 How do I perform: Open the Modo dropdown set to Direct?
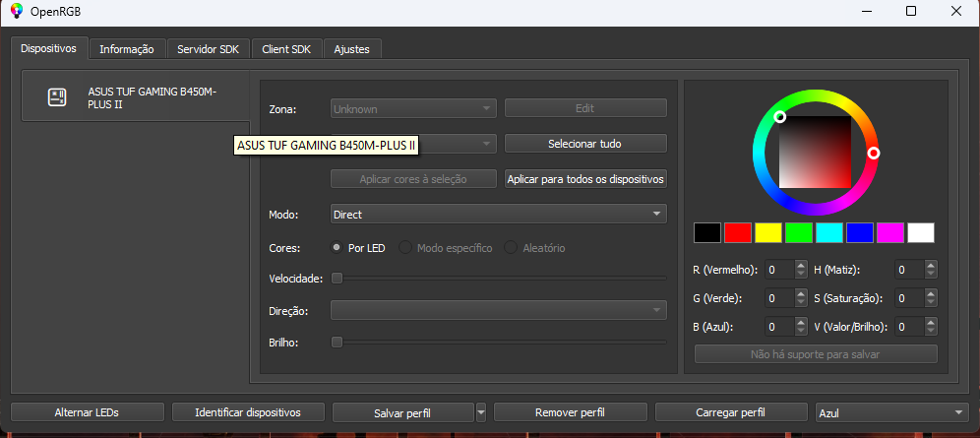click(x=498, y=215)
